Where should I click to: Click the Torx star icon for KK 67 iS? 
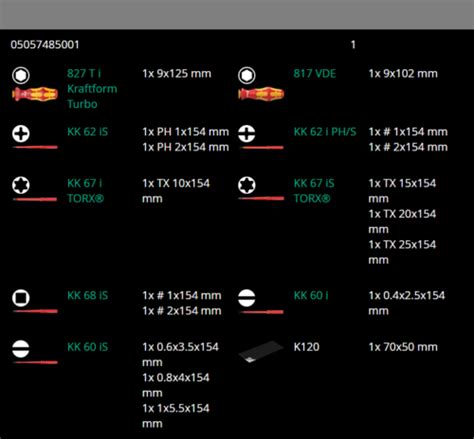(247, 185)
